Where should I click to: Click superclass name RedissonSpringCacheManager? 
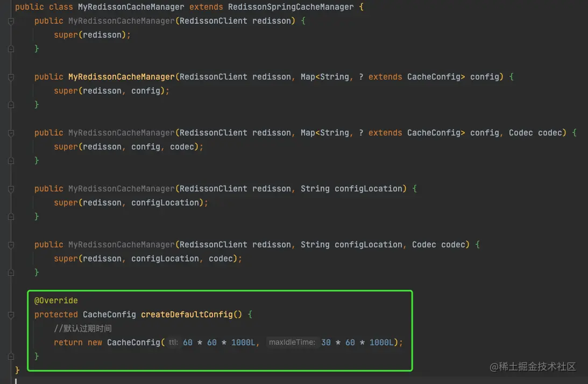291,7
